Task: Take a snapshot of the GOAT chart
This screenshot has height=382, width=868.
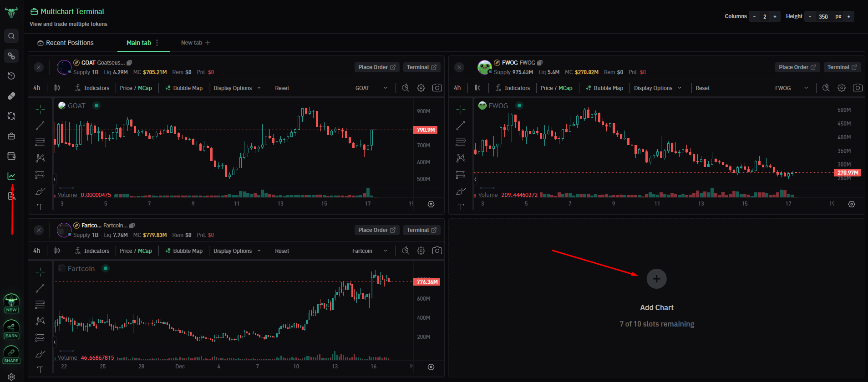Action: click(x=437, y=88)
